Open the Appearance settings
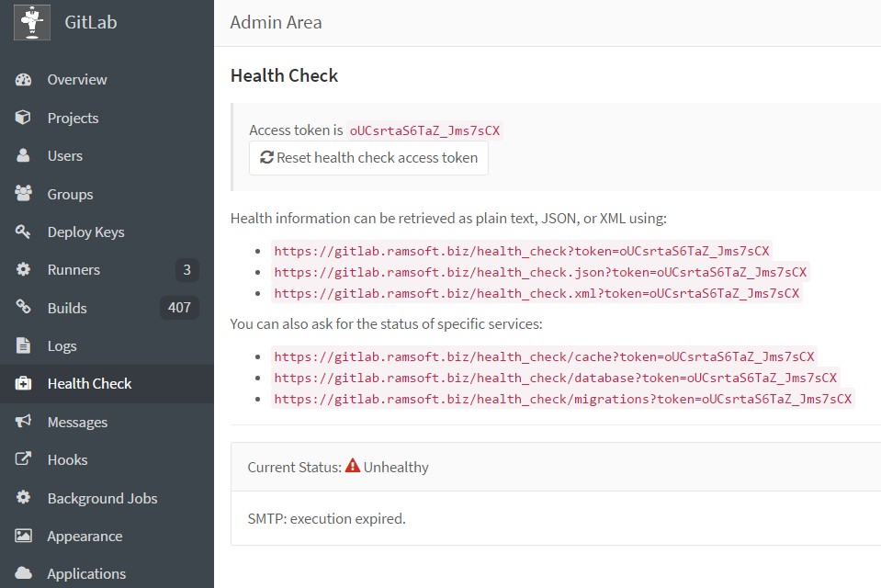The width and height of the screenshot is (881, 588). [85, 537]
